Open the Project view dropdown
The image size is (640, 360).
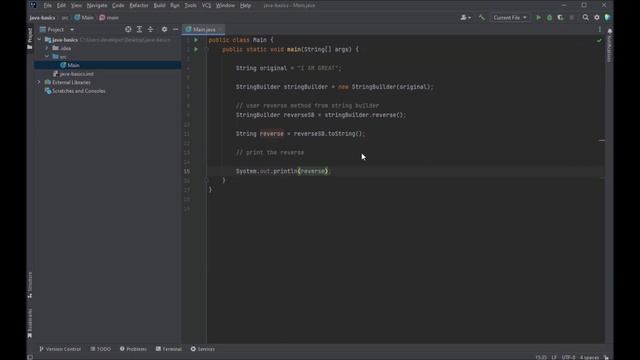(57, 29)
